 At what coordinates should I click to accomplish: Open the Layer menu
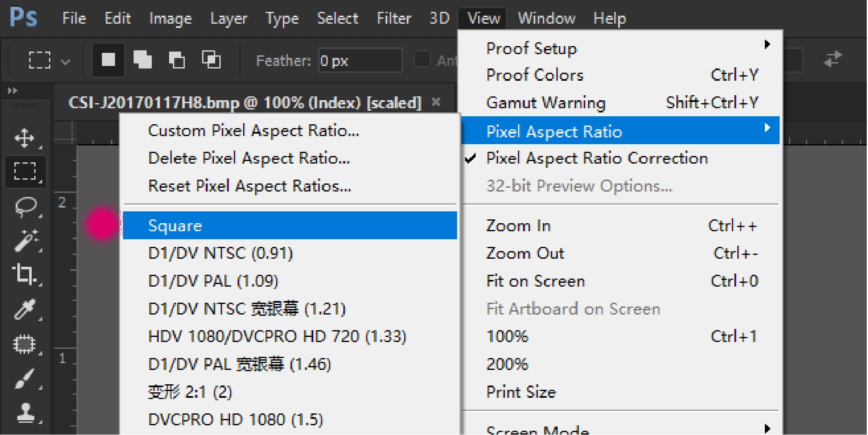pos(229,19)
